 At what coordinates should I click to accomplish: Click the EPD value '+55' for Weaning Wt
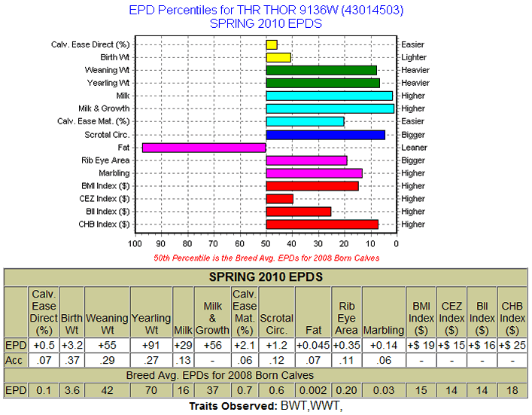[x=107, y=345]
